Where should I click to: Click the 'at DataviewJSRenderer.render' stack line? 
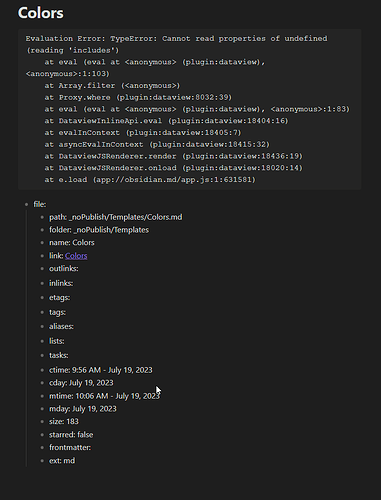pos(173,156)
